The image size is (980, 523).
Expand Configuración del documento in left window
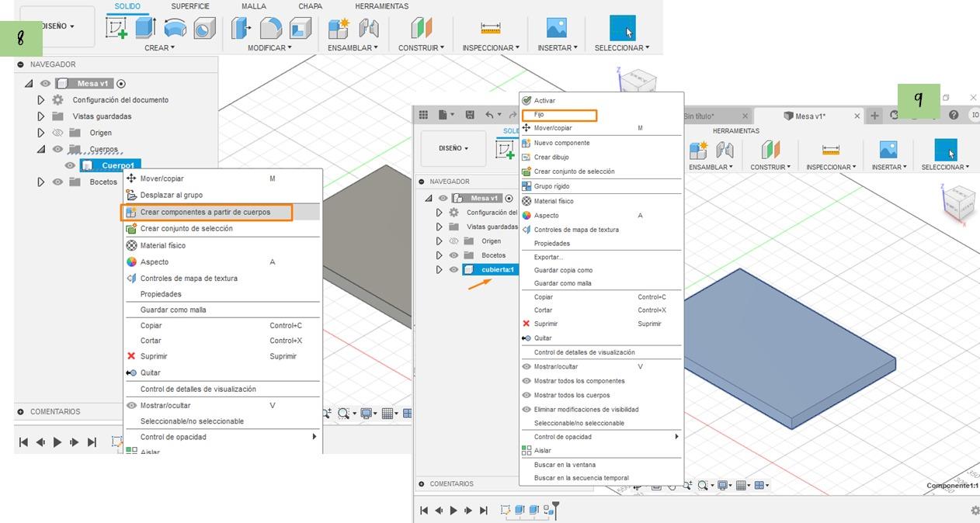pos(41,100)
